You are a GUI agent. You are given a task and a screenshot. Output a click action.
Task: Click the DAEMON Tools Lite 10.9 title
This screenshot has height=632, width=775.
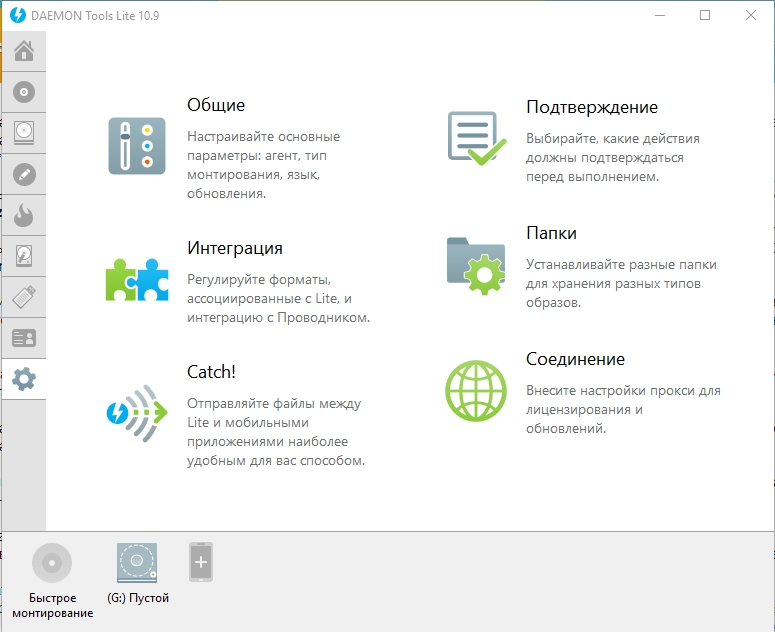click(x=95, y=15)
